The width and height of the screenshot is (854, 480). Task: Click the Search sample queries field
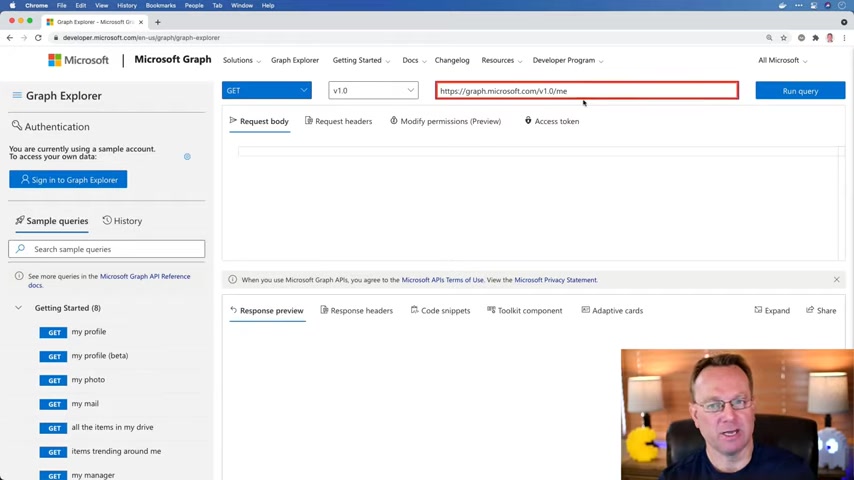107,249
